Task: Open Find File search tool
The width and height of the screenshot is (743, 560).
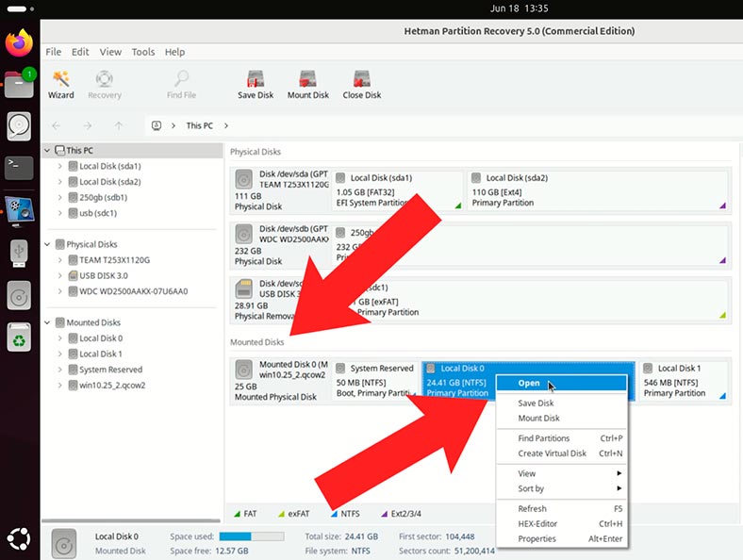Action: (181, 85)
